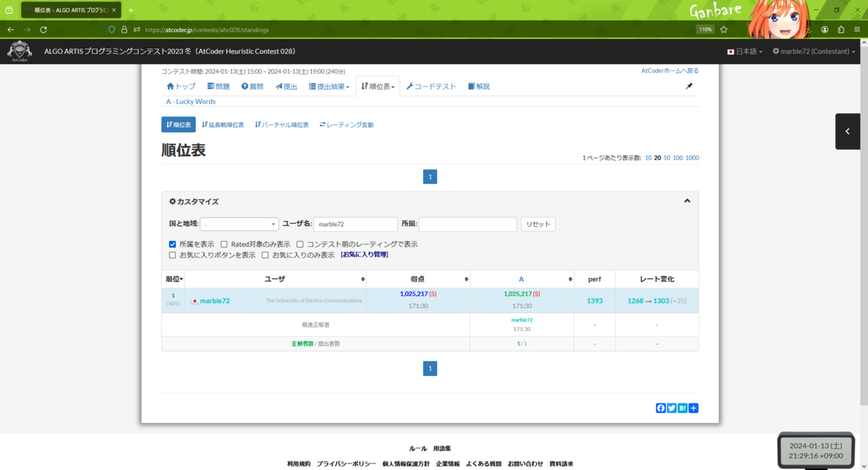868x470 pixels.
Task: Open the marble72 (Contestant) user menu
Action: 814,52
